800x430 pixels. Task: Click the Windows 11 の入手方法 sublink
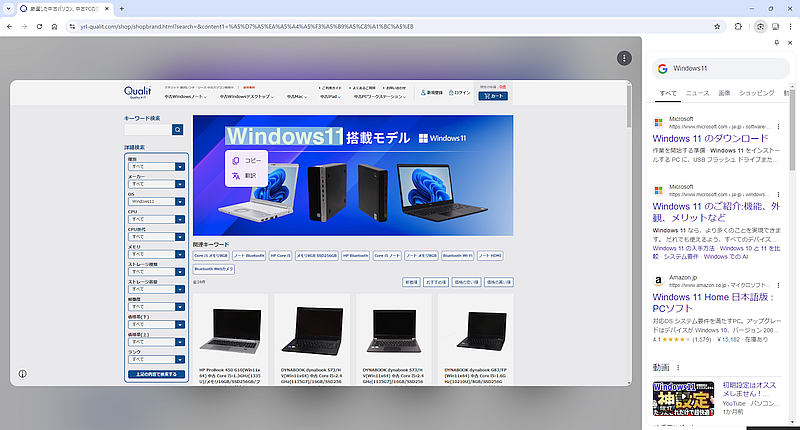click(x=683, y=248)
